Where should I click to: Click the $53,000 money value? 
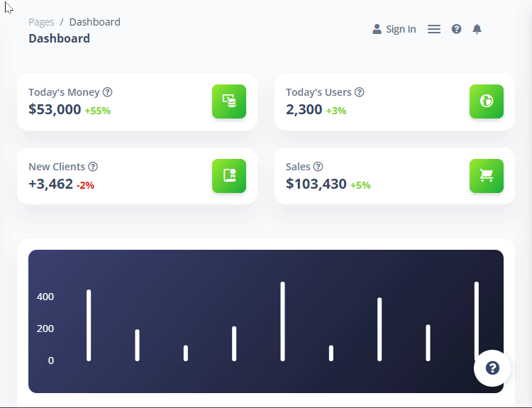click(55, 109)
